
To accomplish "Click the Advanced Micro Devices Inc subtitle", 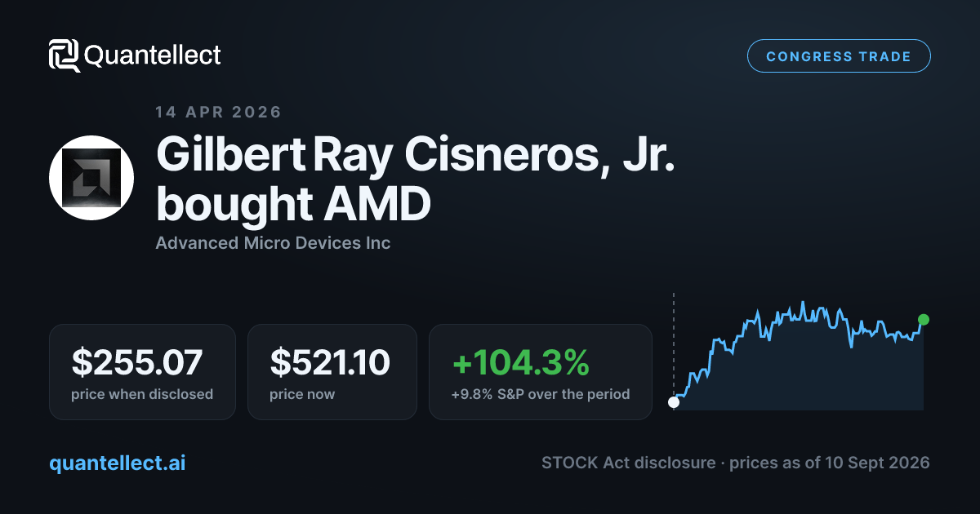I will [273, 243].
